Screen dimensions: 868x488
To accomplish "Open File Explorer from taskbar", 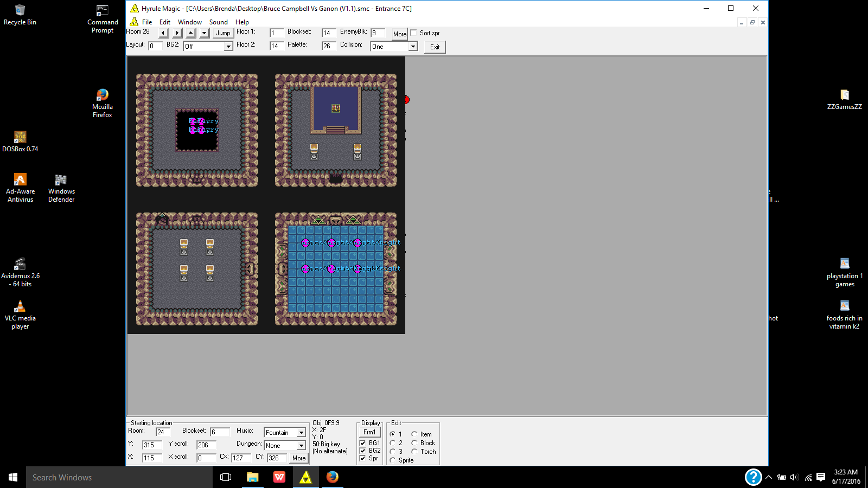I will click(x=252, y=477).
